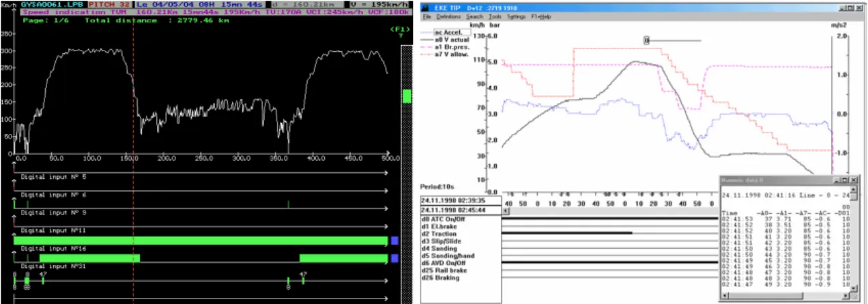Click the start time field 02:39:35
The height and width of the screenshot is (304, 868).
pos(461,200)
